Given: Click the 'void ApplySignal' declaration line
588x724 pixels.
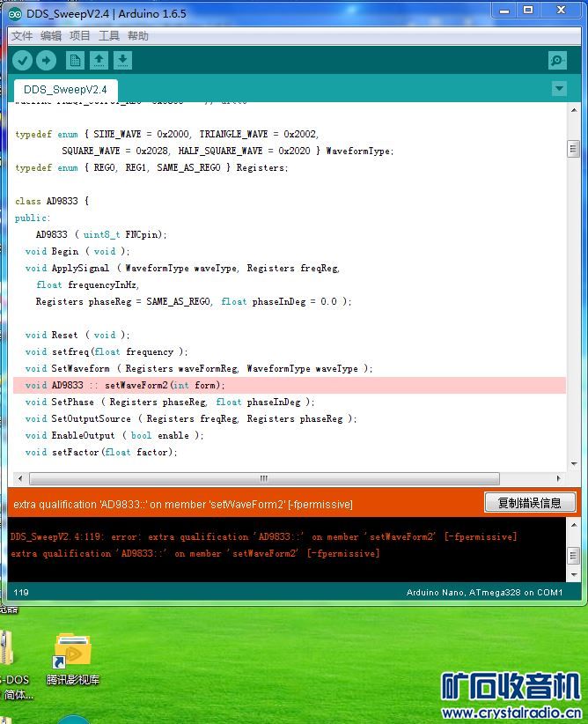Looking at the screenshot, I should 183,268.
